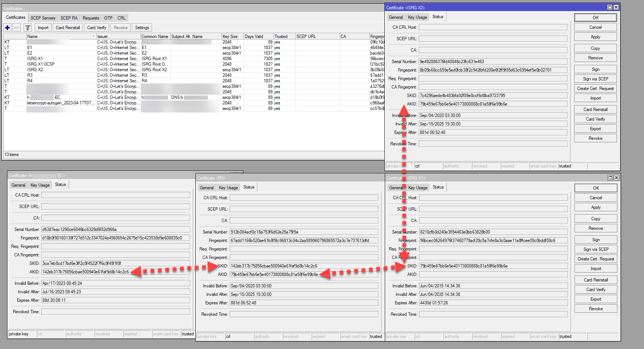Click the Invalid After field in R3 window
The width and height of the screenshot is (644, 349).
(x=304, y=294)
